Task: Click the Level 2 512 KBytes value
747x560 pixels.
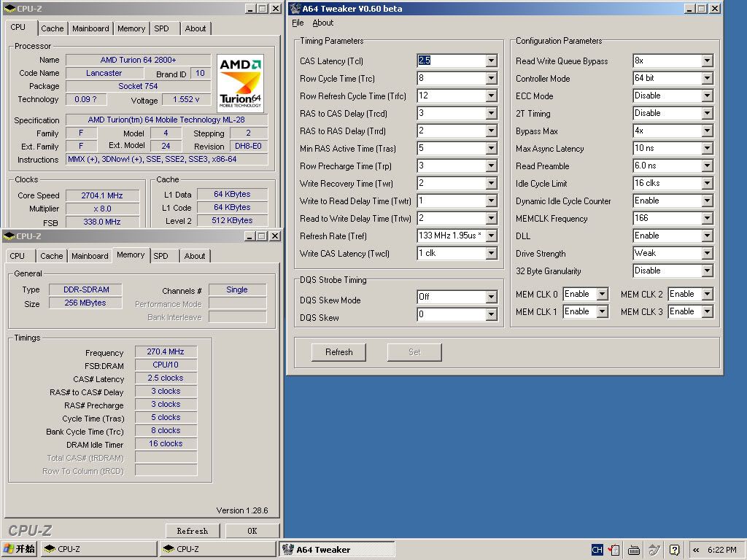Action: 233,220
